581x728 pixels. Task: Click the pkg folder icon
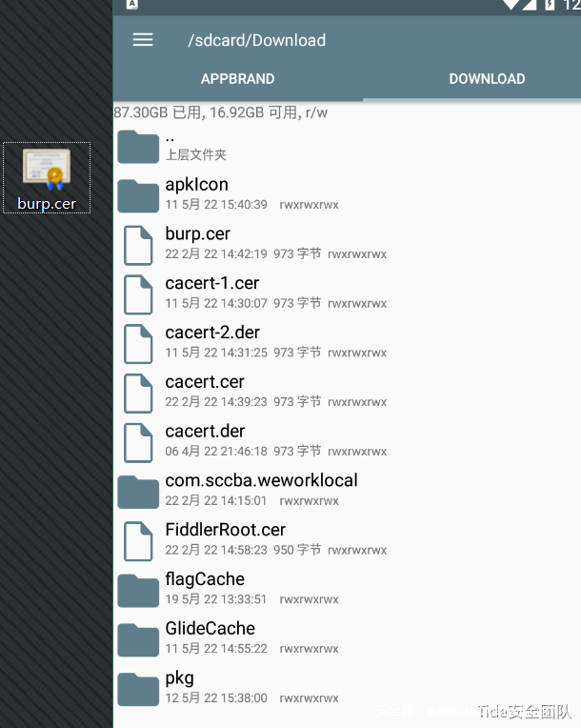pyautogui.click(x=138, y=689)
